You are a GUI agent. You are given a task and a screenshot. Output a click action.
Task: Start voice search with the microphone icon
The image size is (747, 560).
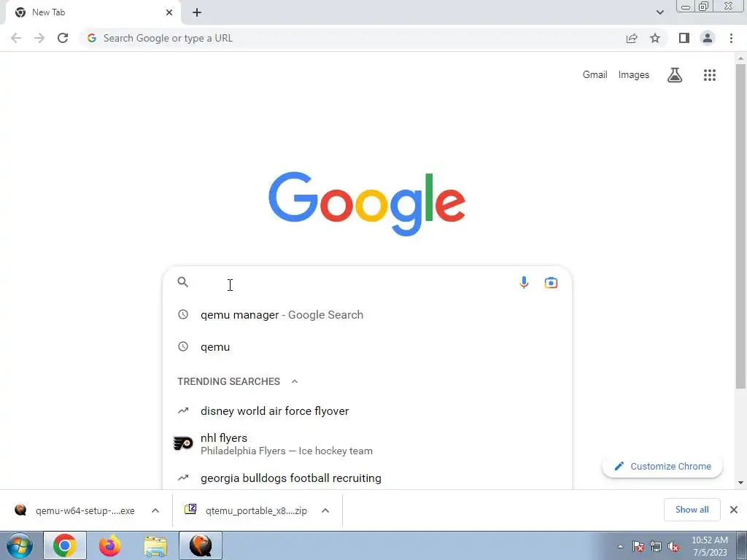[524, 282]
